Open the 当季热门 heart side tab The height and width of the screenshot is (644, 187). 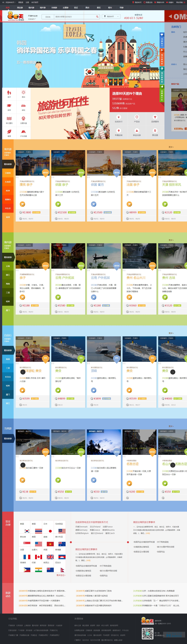coord(162,40)
